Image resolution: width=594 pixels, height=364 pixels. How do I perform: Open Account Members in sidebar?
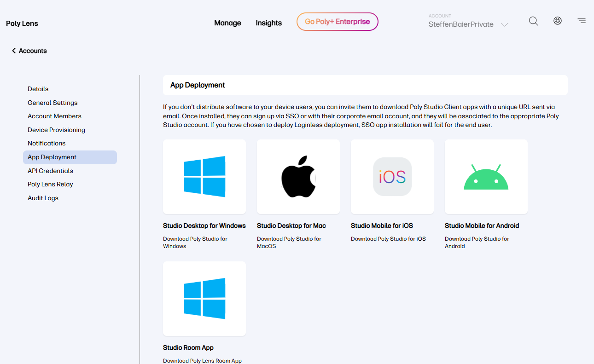tap(54, 116)
